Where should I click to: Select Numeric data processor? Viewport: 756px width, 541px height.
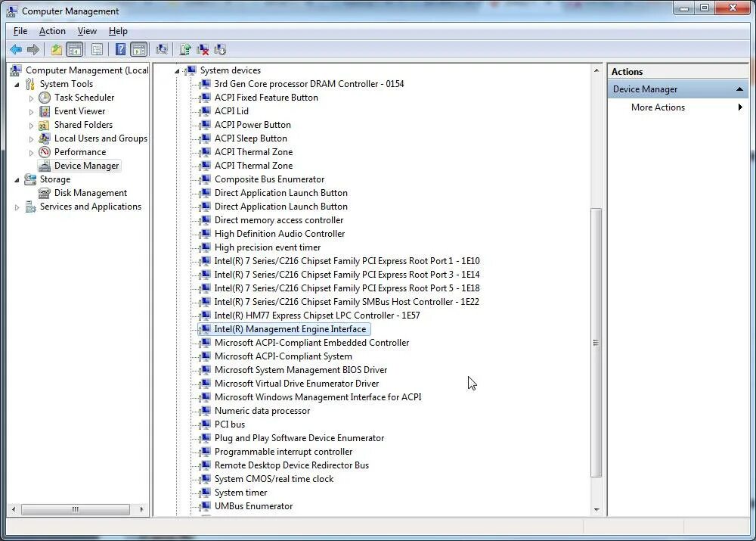point(262,411)
